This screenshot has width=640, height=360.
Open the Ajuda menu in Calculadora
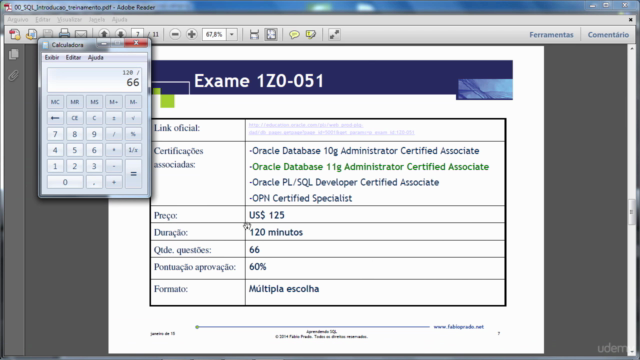pos(96,58)
